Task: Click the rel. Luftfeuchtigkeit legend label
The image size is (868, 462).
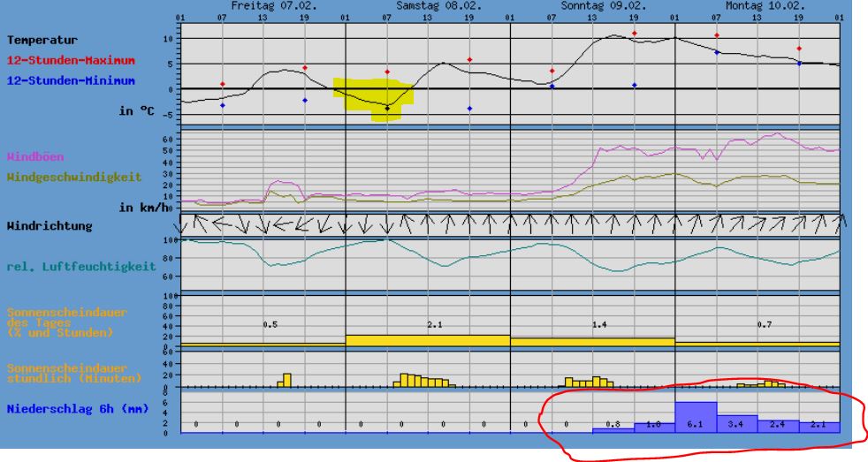Action: coord(80,265)
